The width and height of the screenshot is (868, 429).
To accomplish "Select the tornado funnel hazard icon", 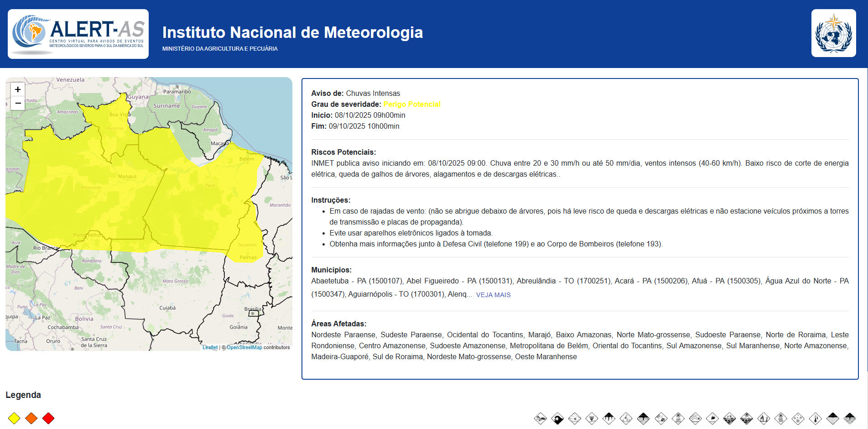I will pyautogui.click(x=592, y=419).
